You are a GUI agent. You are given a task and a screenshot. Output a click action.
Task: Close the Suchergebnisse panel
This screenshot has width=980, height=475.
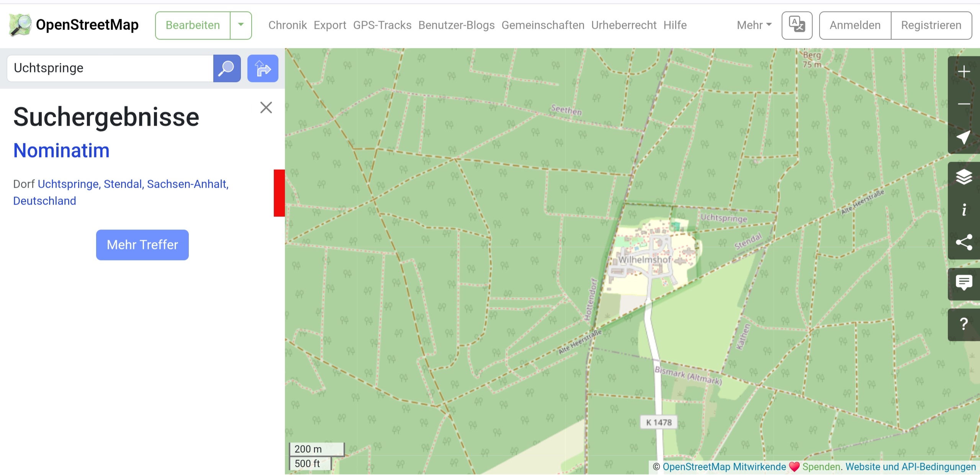pyautogui.click(x=266, y=108)
